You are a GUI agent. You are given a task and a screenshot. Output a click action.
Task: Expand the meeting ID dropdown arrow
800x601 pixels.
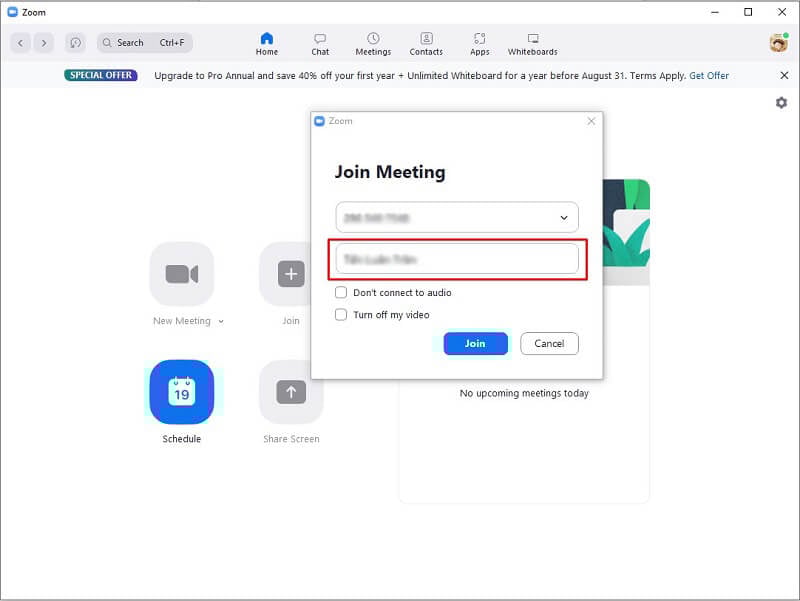[564, 218]
